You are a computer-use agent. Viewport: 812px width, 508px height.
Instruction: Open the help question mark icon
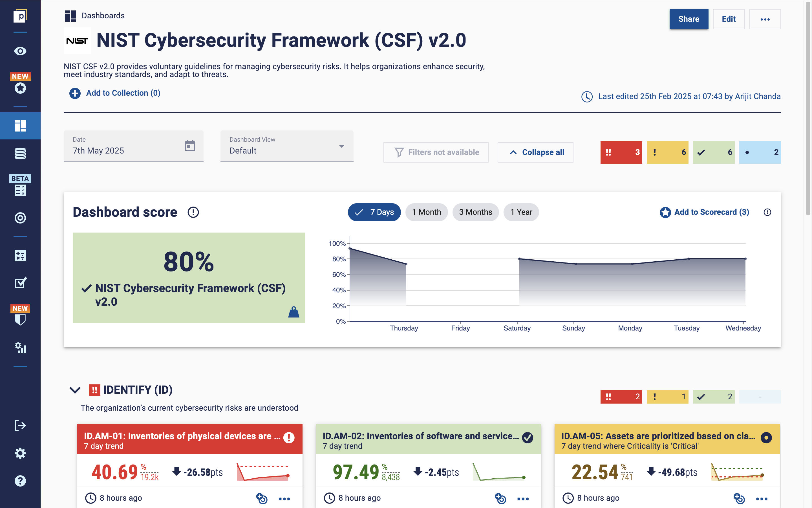(x=20, y=481)
